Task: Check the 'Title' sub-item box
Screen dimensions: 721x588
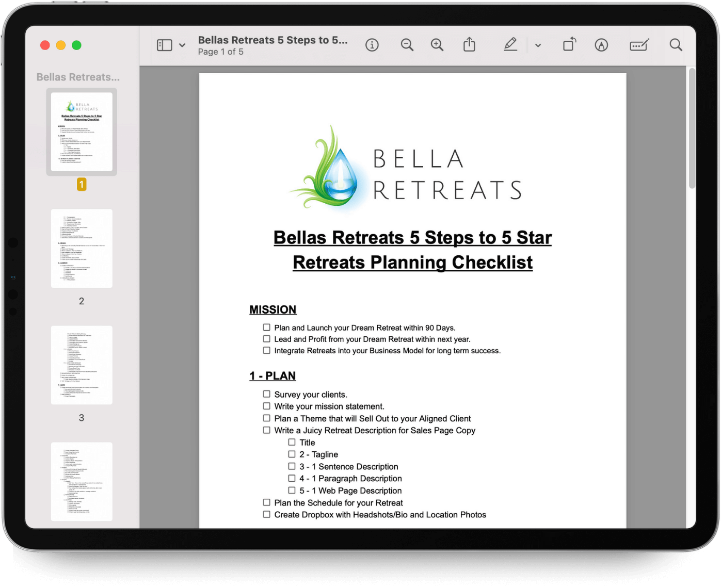Action: click(292, 442)
